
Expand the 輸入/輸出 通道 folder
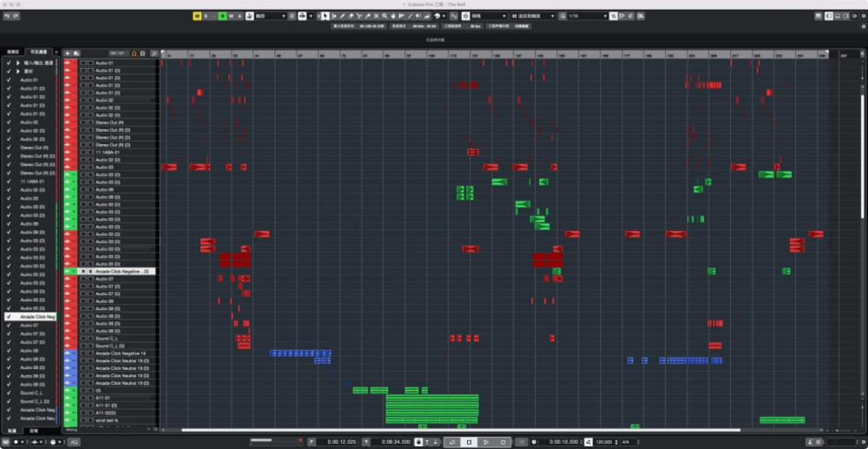pyautogui.click(x=17, y=63)
